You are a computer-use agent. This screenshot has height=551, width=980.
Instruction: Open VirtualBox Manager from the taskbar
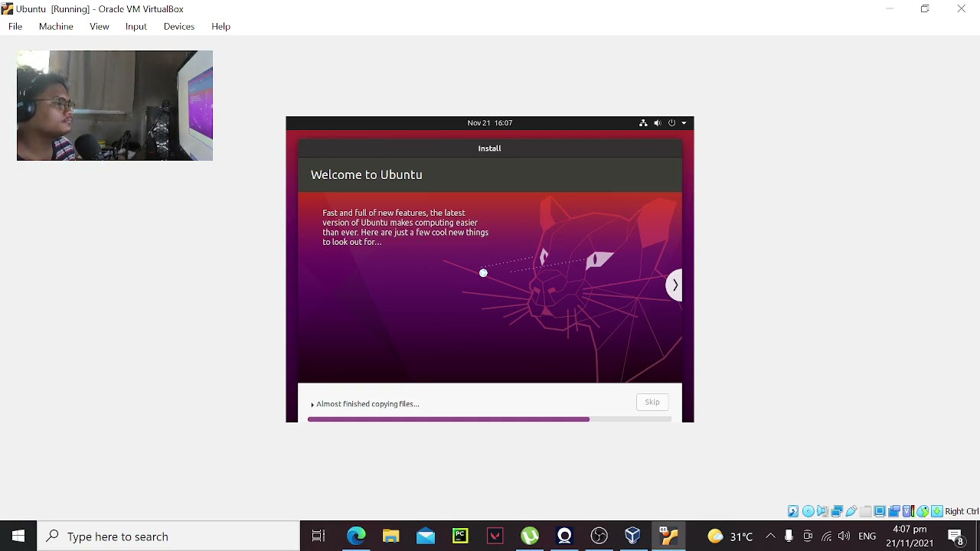click(633, 536)
